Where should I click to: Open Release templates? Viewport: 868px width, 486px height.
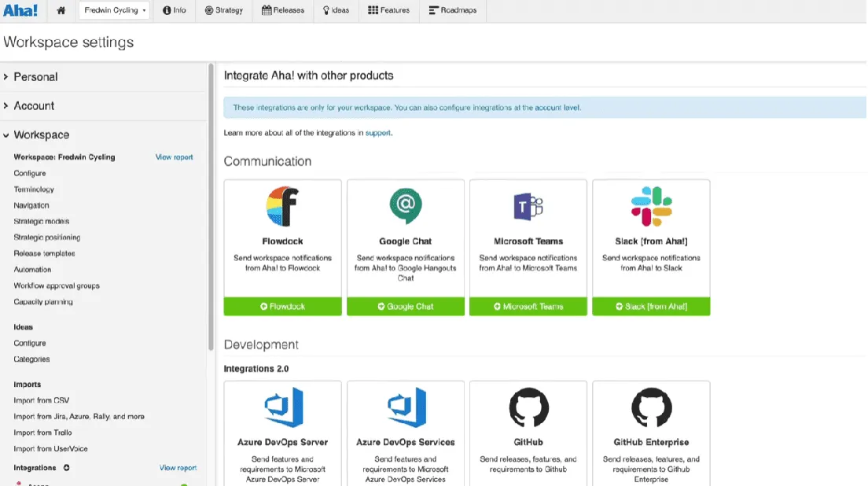pos(44,253)
